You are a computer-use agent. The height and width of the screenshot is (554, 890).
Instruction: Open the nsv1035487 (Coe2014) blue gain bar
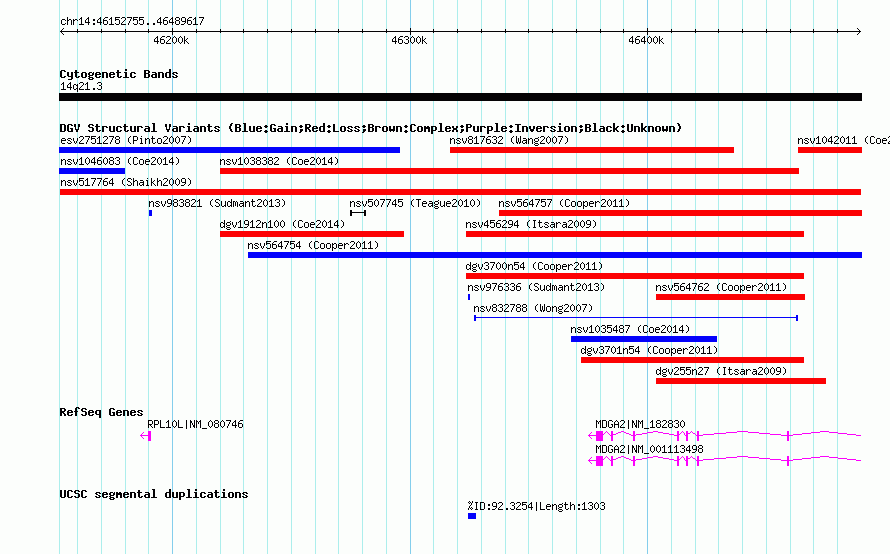644,339
